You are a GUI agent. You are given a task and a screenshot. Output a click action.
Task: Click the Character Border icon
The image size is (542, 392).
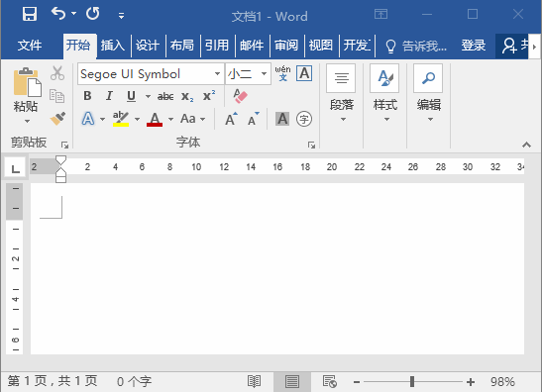tap(304, 73)
